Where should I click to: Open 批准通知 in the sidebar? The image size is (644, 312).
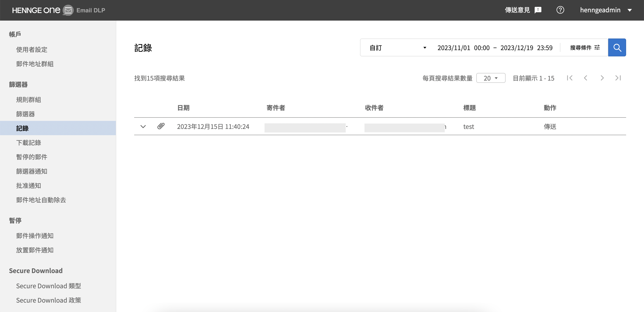click(x=28, y=185)
